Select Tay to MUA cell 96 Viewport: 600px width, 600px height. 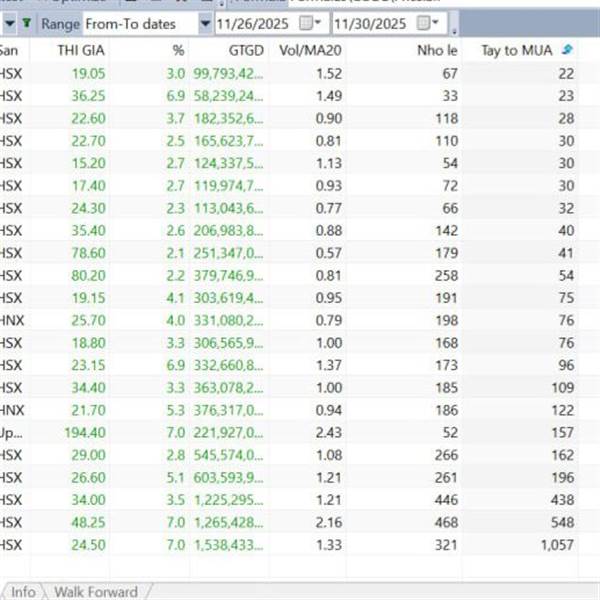coord(566,365)
